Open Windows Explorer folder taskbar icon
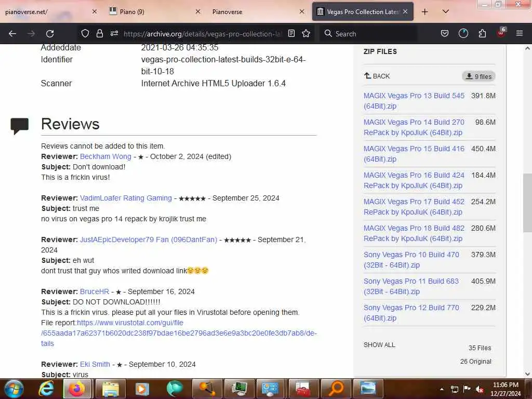This screenshot has height=399, width=532. 111,389
